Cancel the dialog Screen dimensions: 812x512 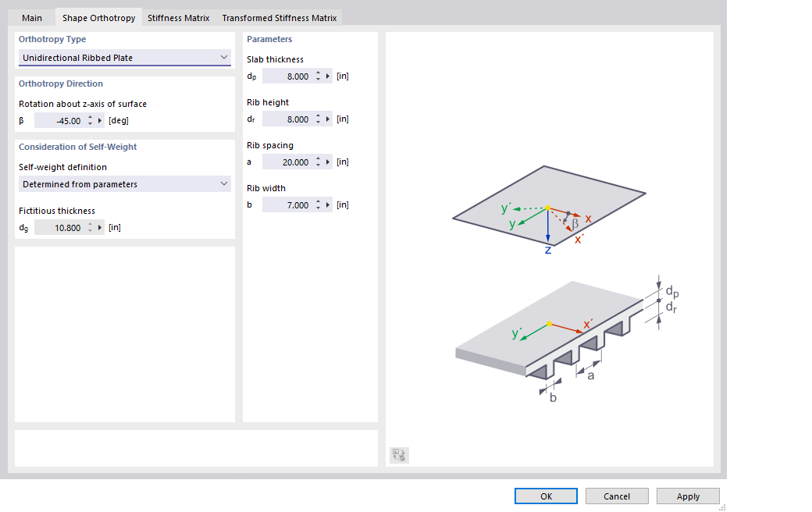click(617, 496)
